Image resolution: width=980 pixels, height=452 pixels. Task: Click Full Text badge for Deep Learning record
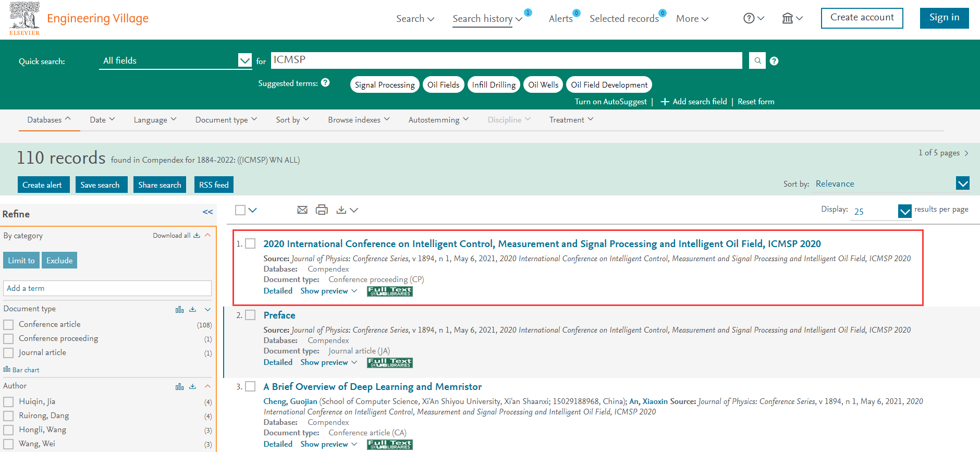pos(390,445)
